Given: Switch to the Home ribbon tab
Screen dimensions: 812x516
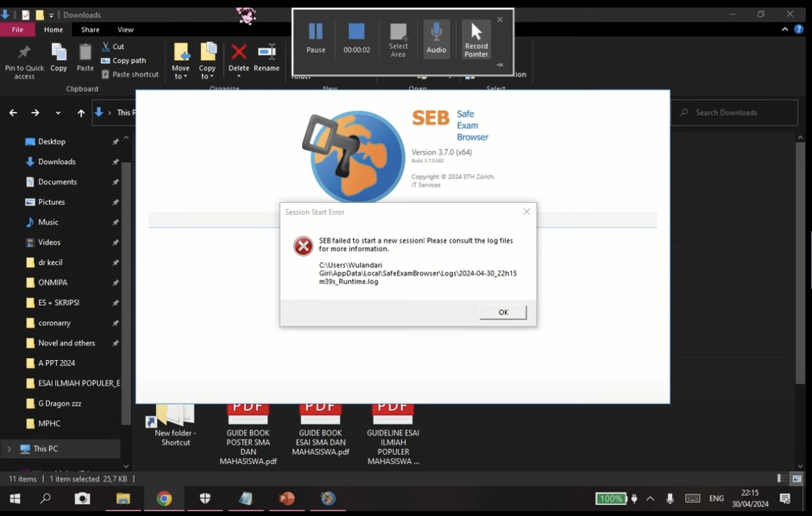Looking at the screenshot, I should coord(53,30).
